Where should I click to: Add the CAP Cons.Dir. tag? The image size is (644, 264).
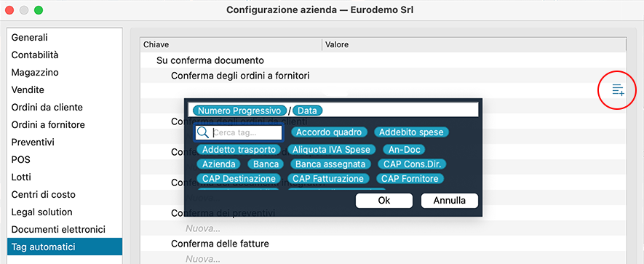(x=412, y=164)
